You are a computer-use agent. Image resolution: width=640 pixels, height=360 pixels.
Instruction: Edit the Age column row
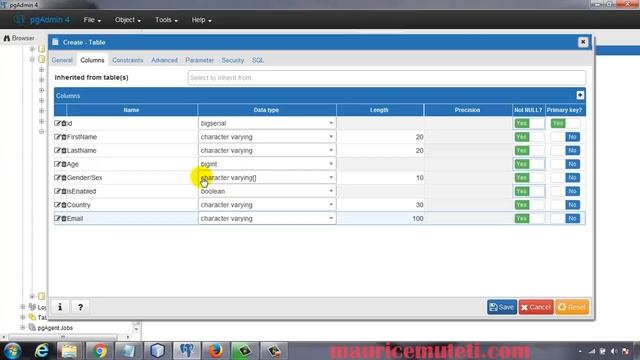(x=57, y=164)
